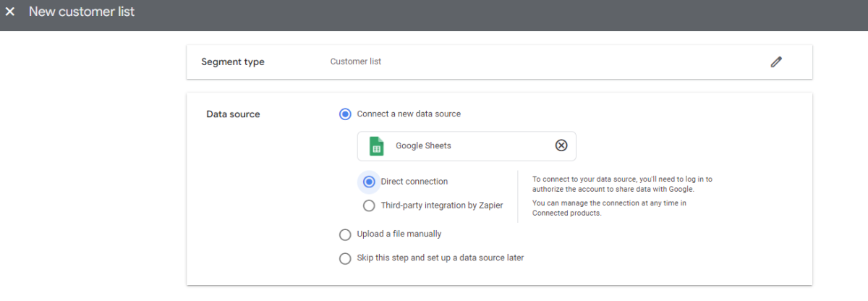The image size is (868, 301).
Task: Expand the Segment type card row
Action: click(x=499, y=62)
